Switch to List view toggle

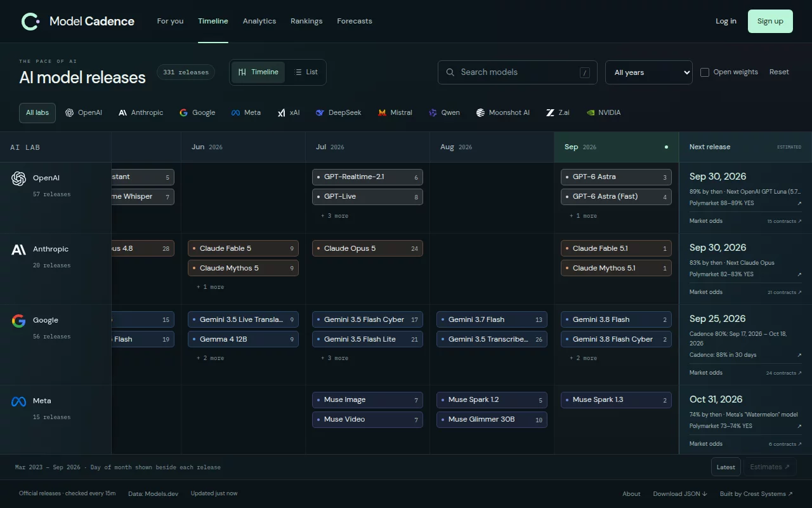pyautogui.click(x=306, y=72)
